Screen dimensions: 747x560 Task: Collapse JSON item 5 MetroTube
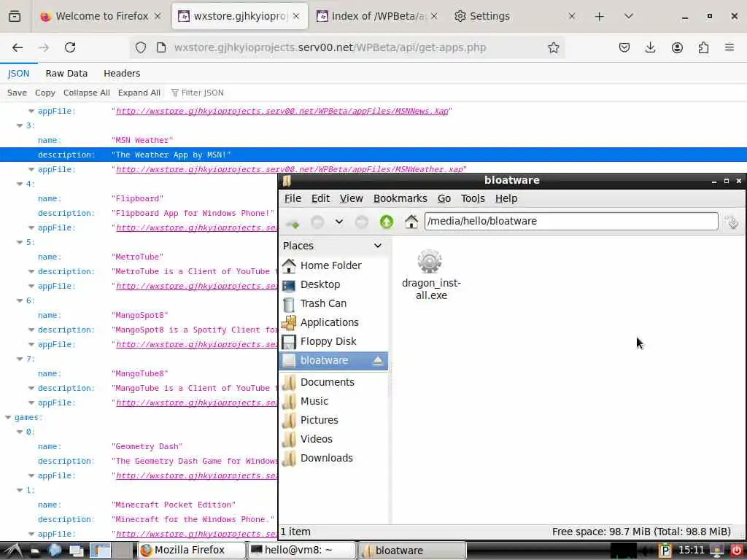20,242
